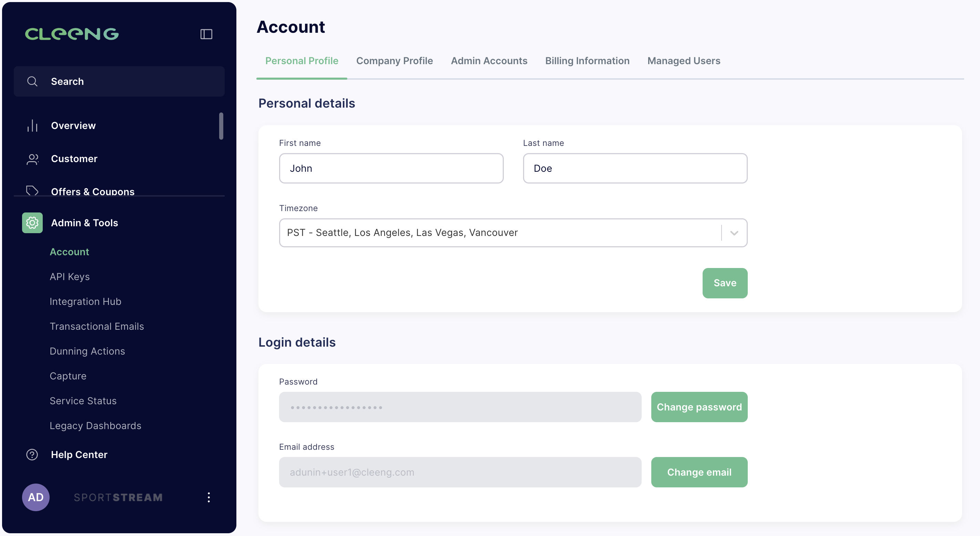Open Overview via its bar chart icon

(32, 126)
